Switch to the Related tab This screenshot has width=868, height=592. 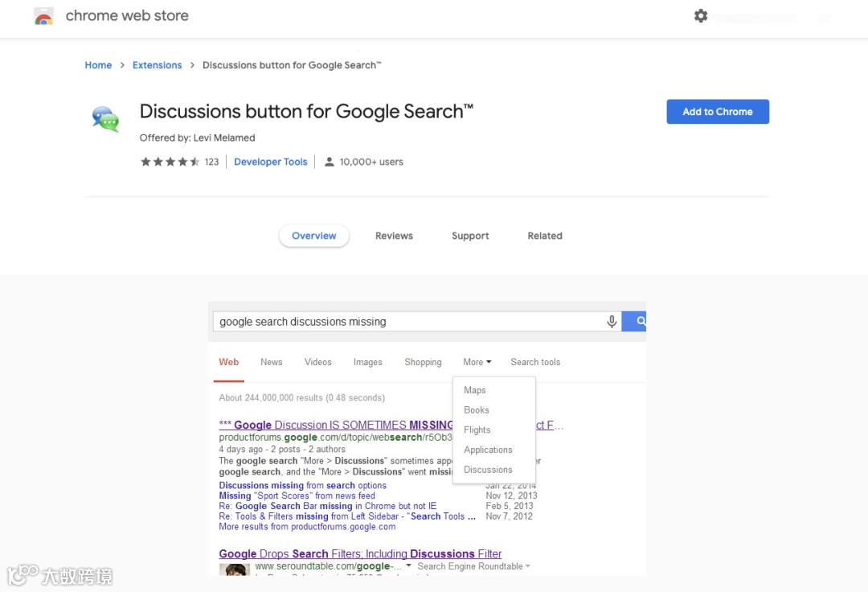pyautogui.click(x=545, y=236)
